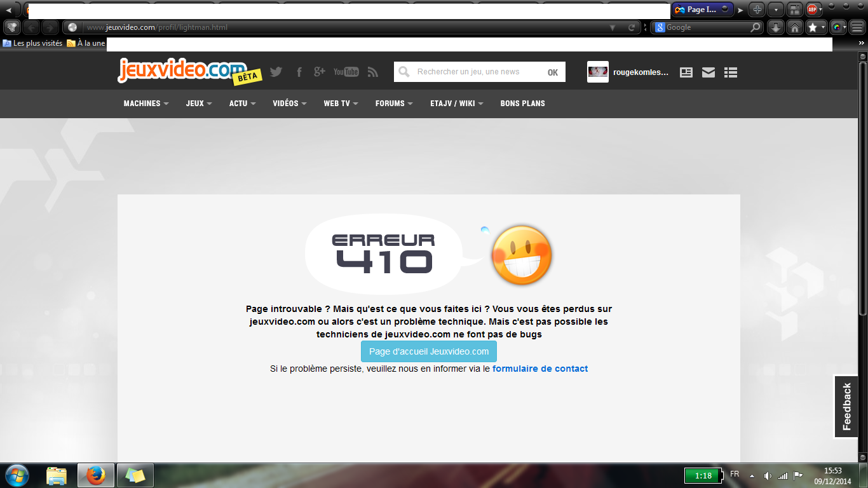The height and width of the screenshot is (488, 868).
Task: Open the Windows Start menu
Action: 17,475
